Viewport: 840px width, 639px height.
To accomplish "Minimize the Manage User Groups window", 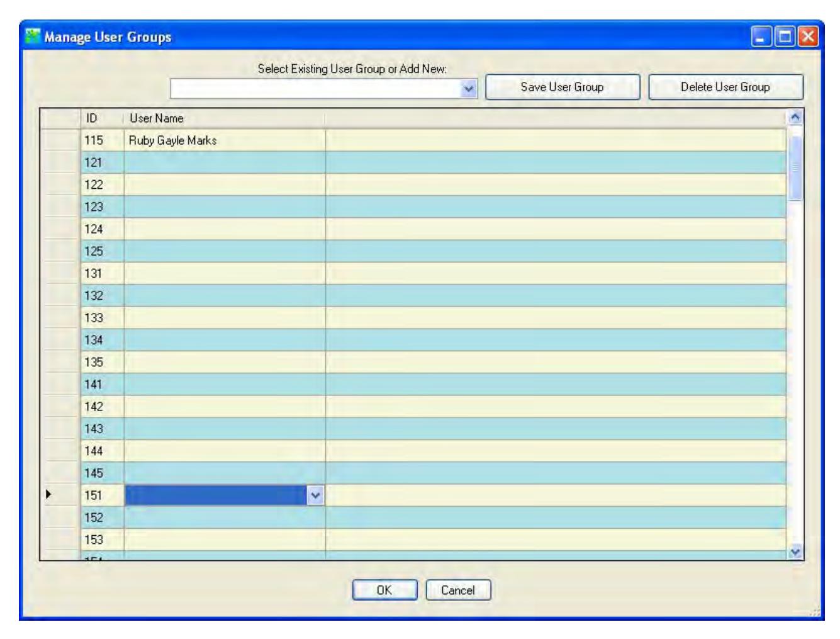I will pyautogui.click(x=761, y=37).
